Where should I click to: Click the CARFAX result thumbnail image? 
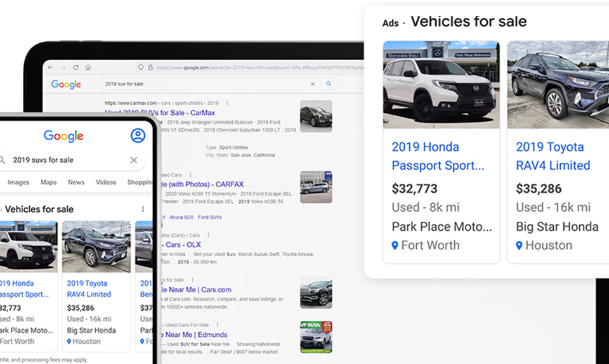click(x=316, y=187)
